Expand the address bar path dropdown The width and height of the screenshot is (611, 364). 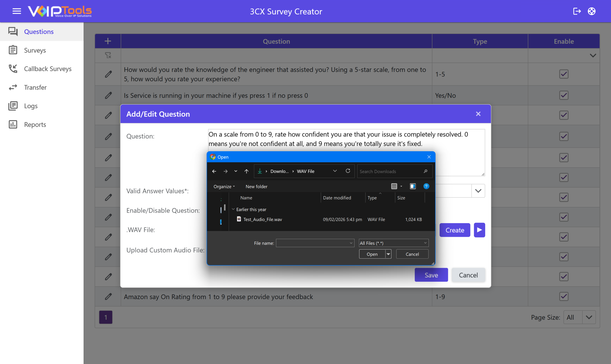click(x=335, y=171)
